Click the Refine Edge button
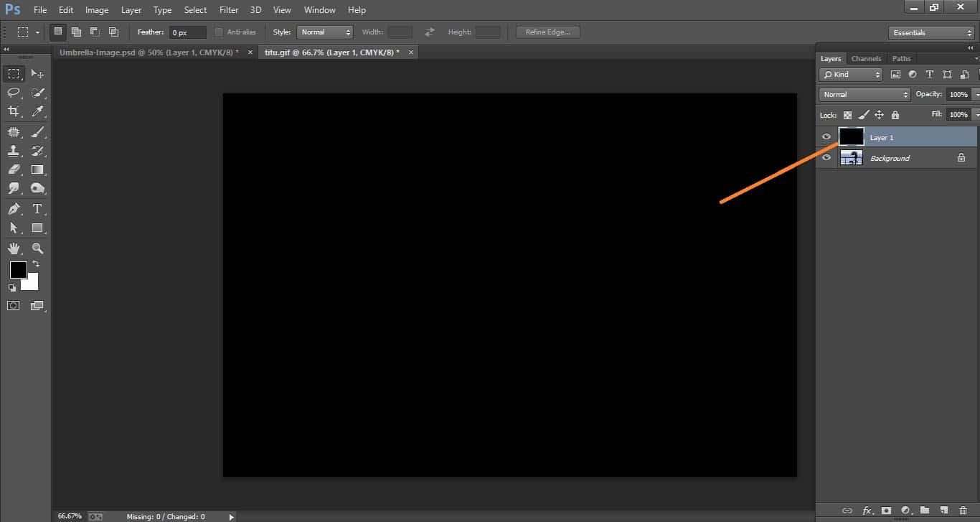The image size is (980, 522). 547,32
